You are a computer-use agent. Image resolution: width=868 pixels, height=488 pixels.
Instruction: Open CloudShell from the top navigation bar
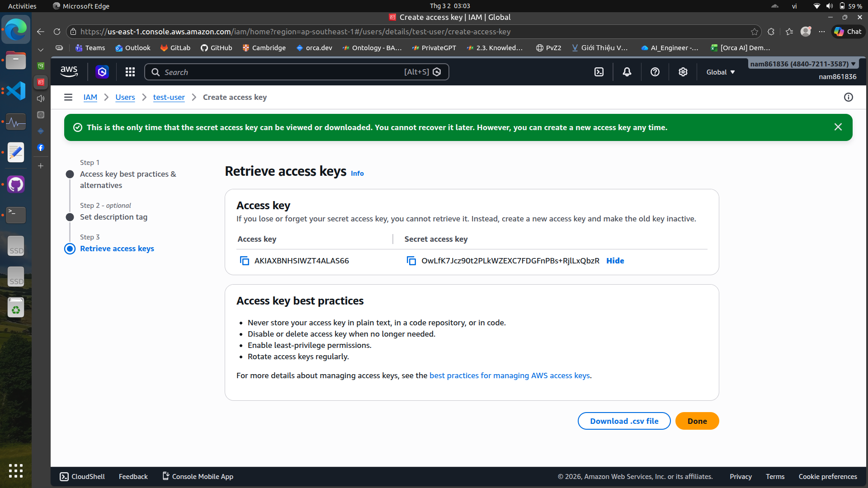pyautogui.click(x=599, y=72)
